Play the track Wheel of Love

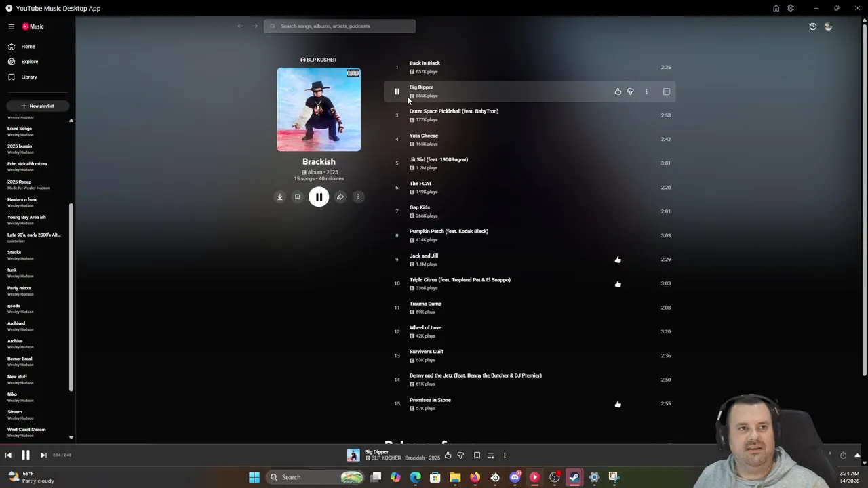(425, 328)
